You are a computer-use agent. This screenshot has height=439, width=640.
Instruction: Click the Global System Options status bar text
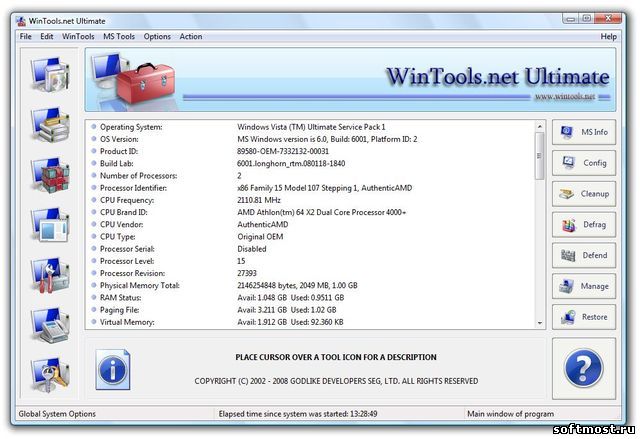click(57, 414)
